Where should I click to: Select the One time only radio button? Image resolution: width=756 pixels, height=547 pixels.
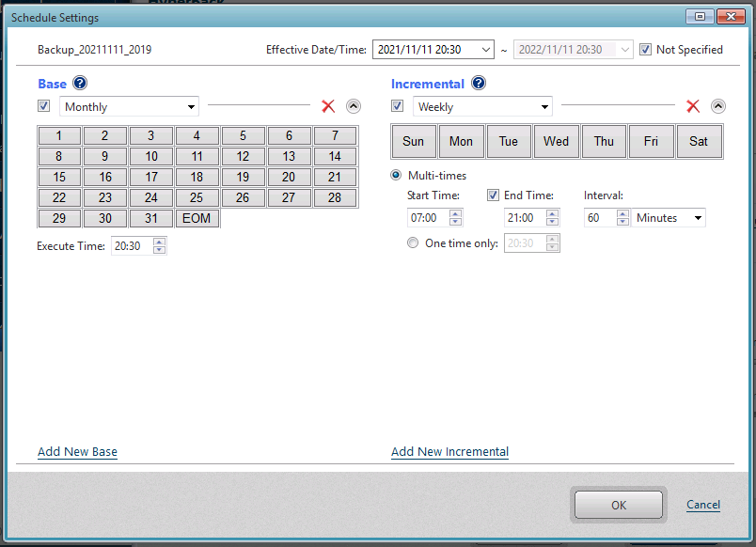pyautogui.click(x=414, y=243)
